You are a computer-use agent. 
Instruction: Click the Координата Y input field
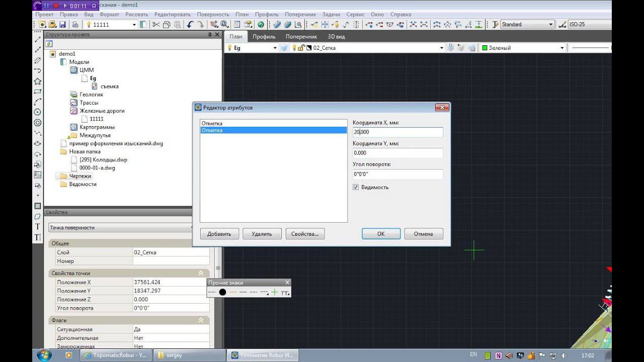tap(397, 153)
